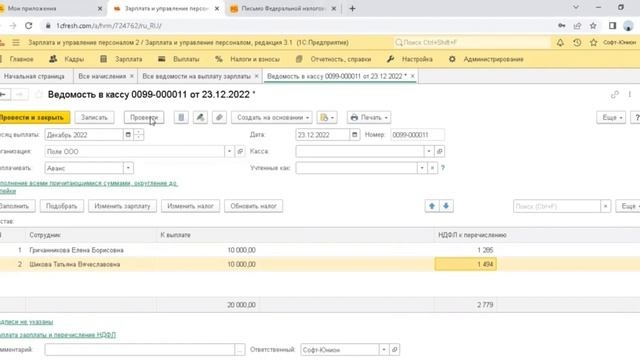Expand the Аванс payment type dropdown
This screenshot has height=360, width=640.
[128, 168]
